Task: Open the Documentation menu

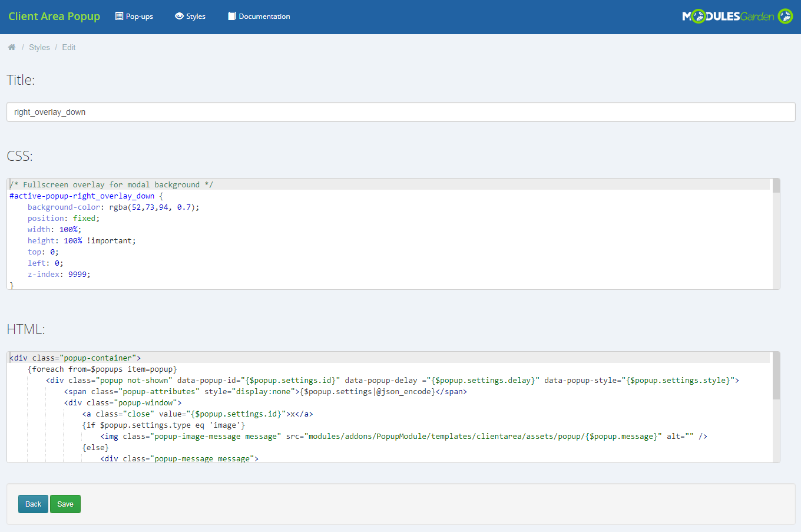Action: pyautogui.click(x=259, y=16)
